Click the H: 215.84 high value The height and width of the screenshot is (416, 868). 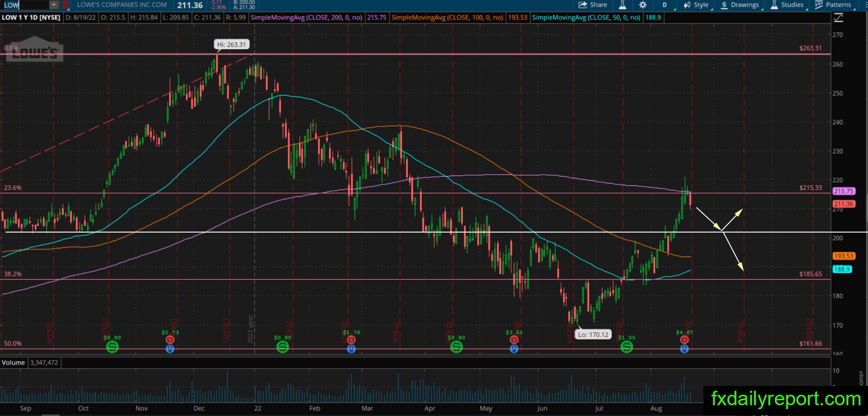click(x=144, y=18)
